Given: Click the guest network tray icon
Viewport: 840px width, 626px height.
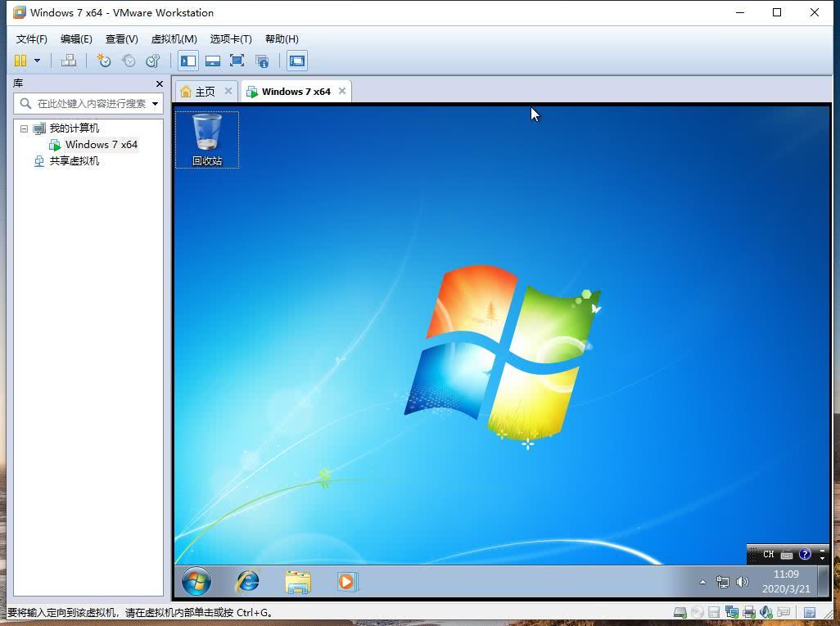Looking at the screenshot, I should click(x=723, y=582).
